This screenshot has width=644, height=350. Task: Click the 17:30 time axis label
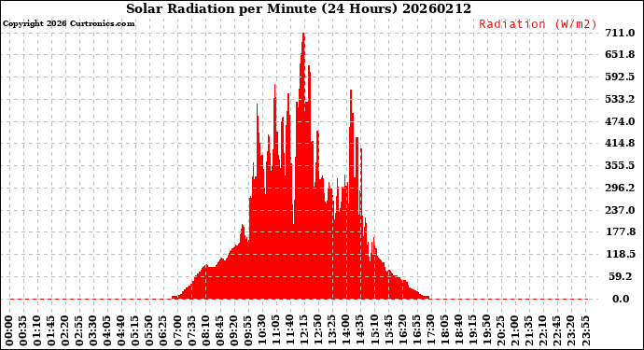tap(430, 331)
